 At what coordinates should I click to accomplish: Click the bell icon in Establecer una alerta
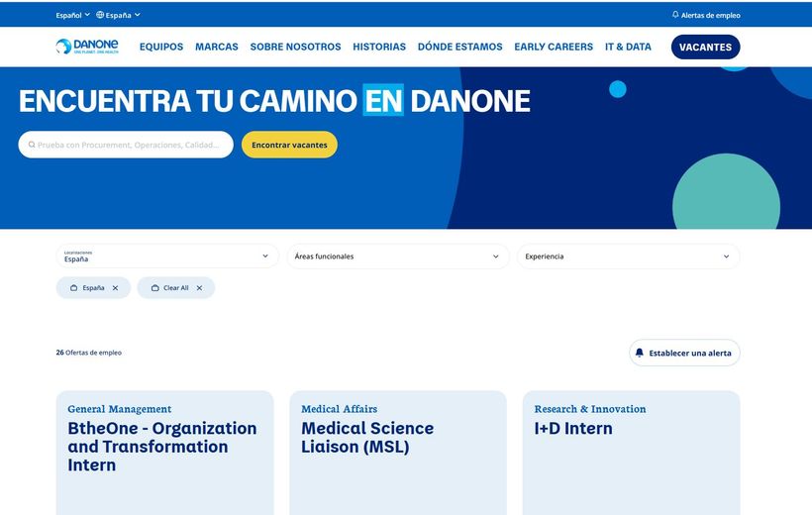[639, 353]
